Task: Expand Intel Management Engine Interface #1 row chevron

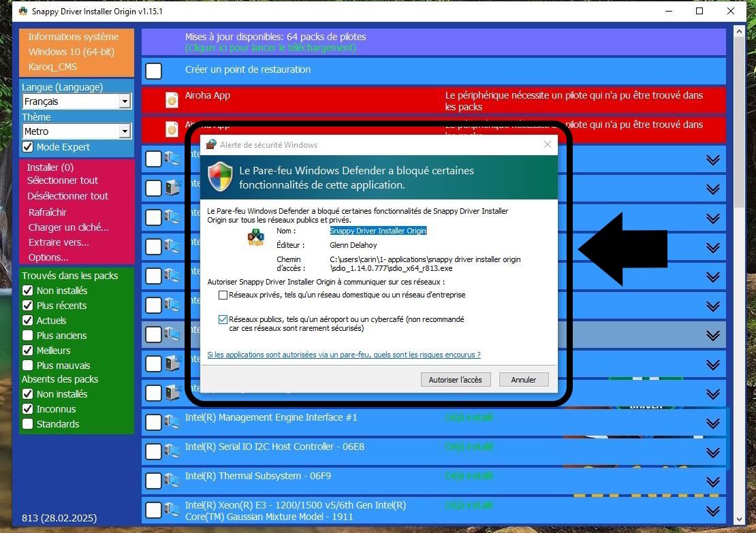Action: click(712, 423)
